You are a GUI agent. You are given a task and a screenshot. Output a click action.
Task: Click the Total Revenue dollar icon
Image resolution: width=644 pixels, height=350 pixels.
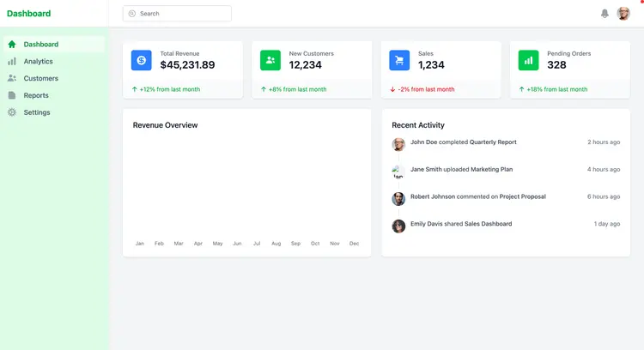coord(142,60)
